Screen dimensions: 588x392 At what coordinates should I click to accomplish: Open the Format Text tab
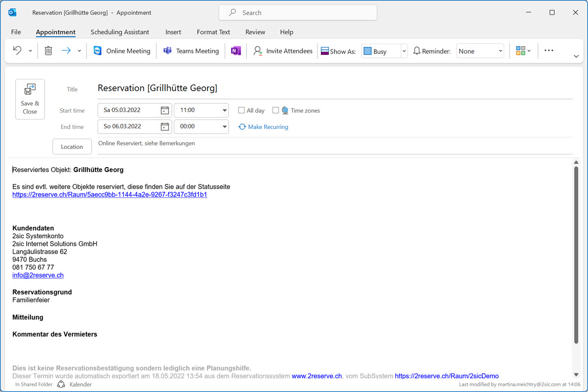pyautogui.click(x=213, y=32)
